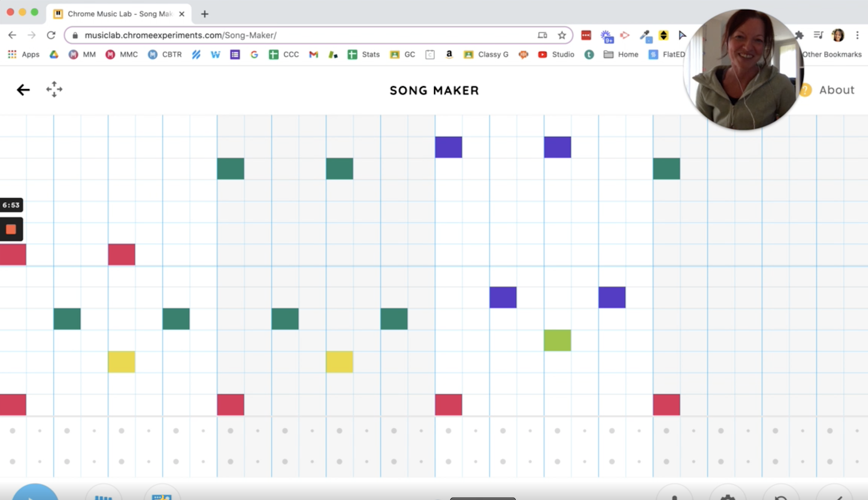This screenshot has height=500, width=868.
Task: Open the MM bookmark
Action: point(82,54)
